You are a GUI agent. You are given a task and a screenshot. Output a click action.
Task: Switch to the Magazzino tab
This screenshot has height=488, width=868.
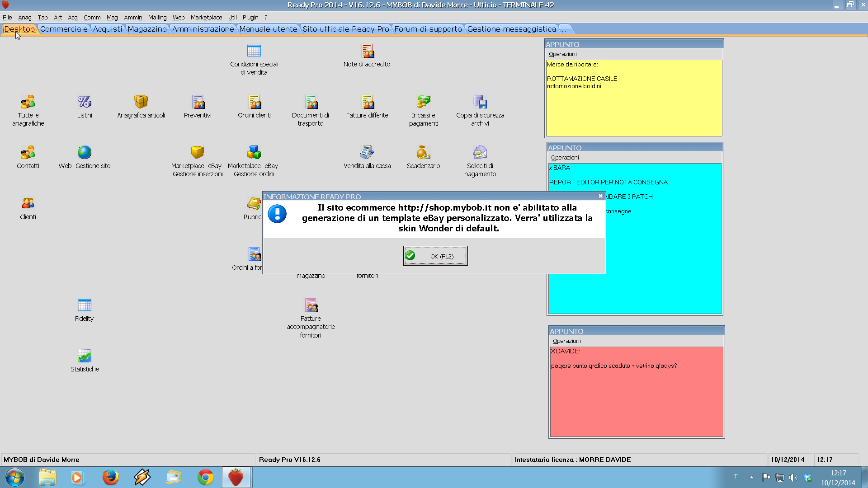[x=147, y=29]
